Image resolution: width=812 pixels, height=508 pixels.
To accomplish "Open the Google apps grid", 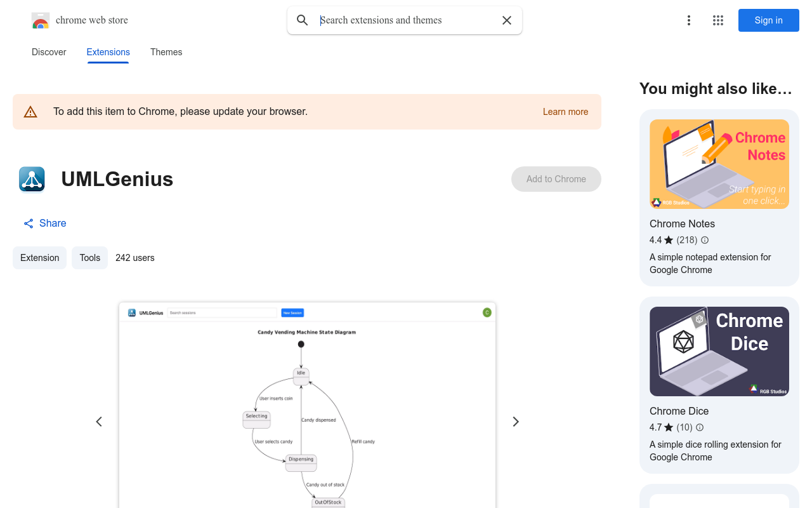I will point(718,20).
